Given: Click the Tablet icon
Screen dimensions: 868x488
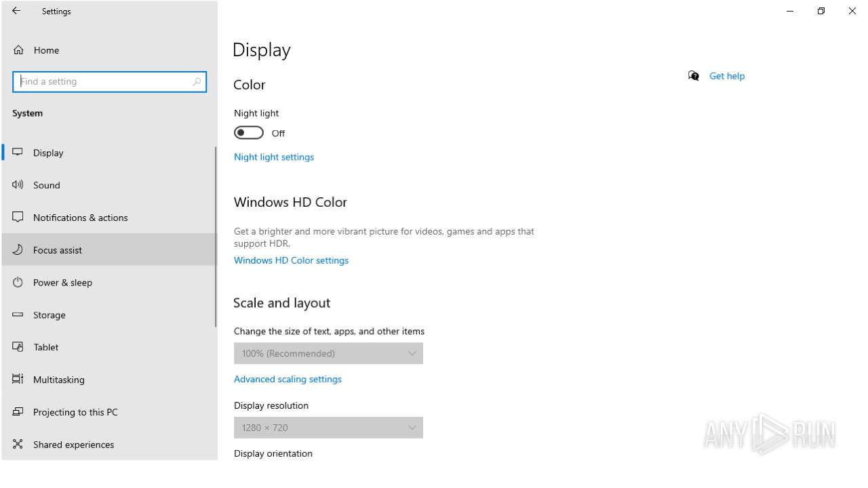Looking at the screenshot, I should 18,346.
